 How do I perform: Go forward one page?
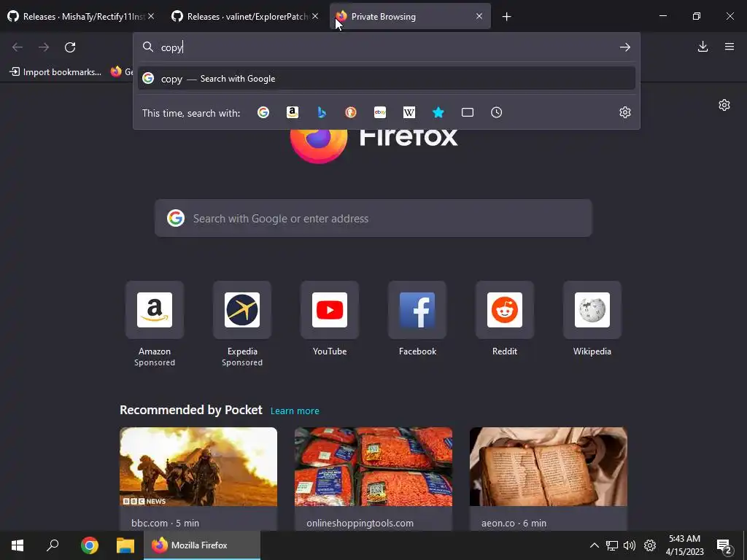43,47
